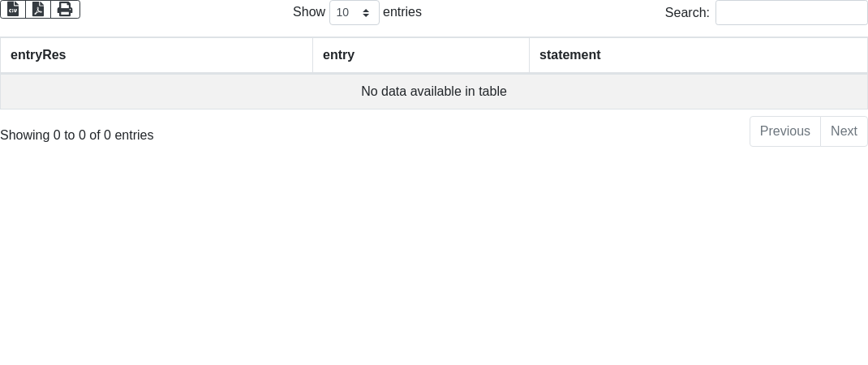This screenshot has height=365, width=868.
Task: Select the number 10 in the length selector
Action: point(343,12)
